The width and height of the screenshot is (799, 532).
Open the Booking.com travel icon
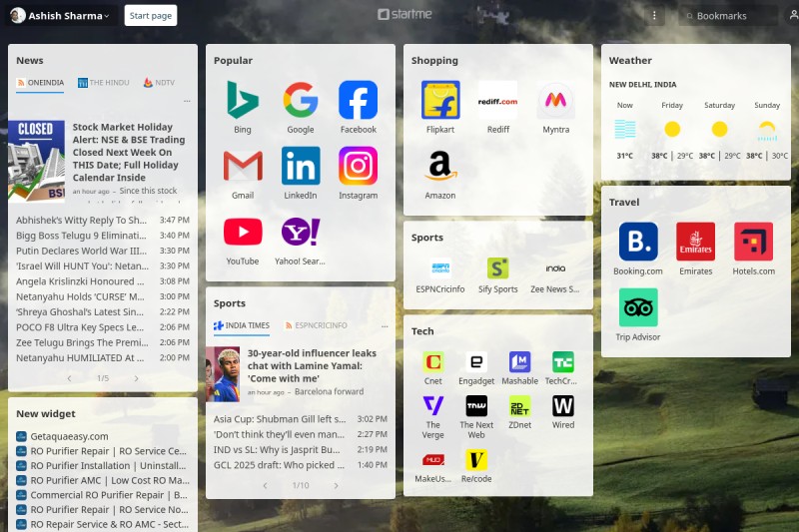tap(638, 242)
